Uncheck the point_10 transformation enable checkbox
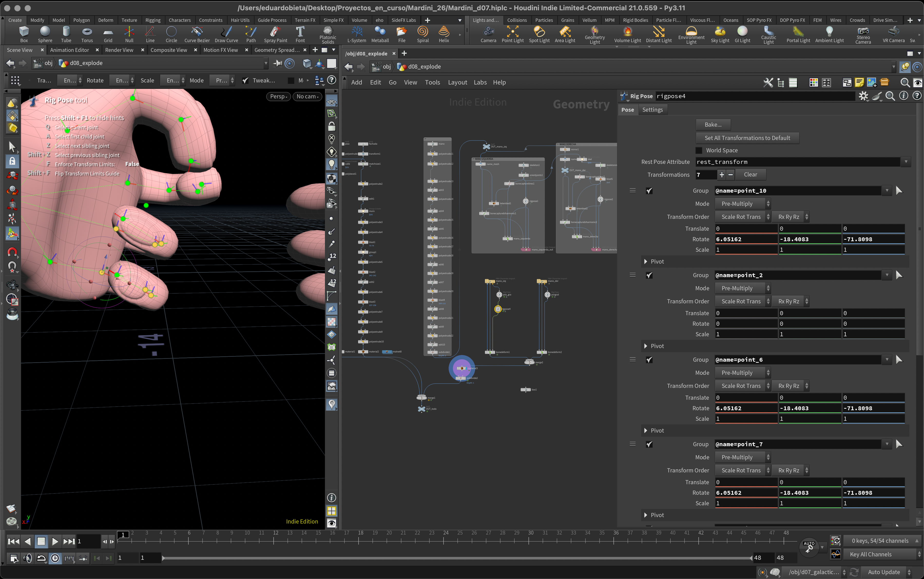This screenshot has width=924, height=579. pyautogui.click(x=649, y=191)
